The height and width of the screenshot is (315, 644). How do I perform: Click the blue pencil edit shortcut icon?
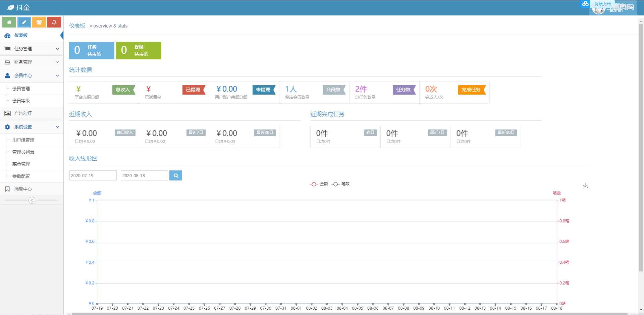(24, 22)
